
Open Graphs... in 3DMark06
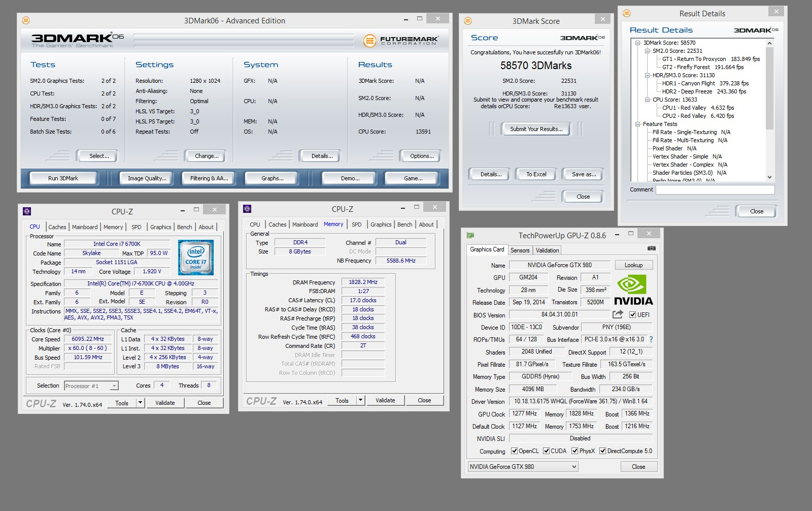pyautogui.click(x=273, y=178)
